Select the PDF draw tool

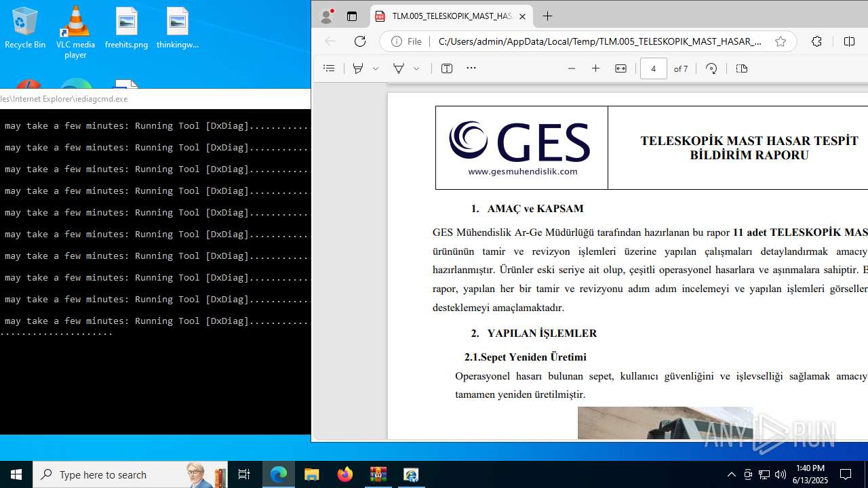tap(399, 68)
